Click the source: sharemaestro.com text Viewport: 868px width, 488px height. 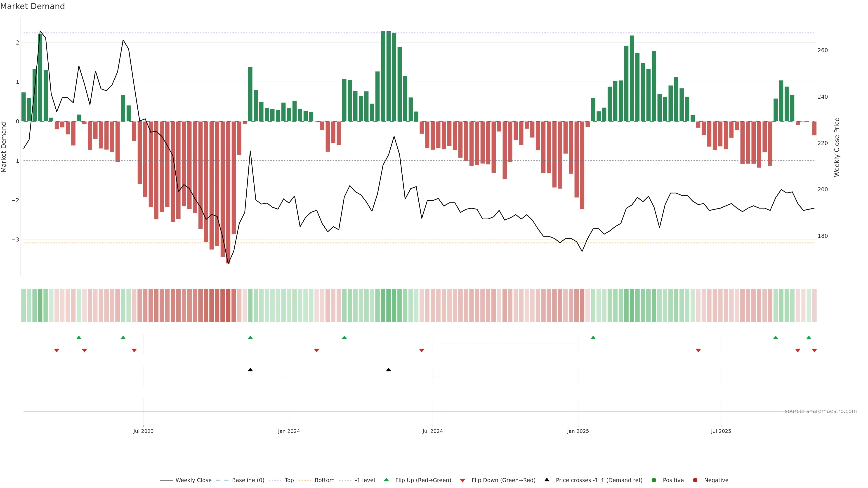(821, 411)
